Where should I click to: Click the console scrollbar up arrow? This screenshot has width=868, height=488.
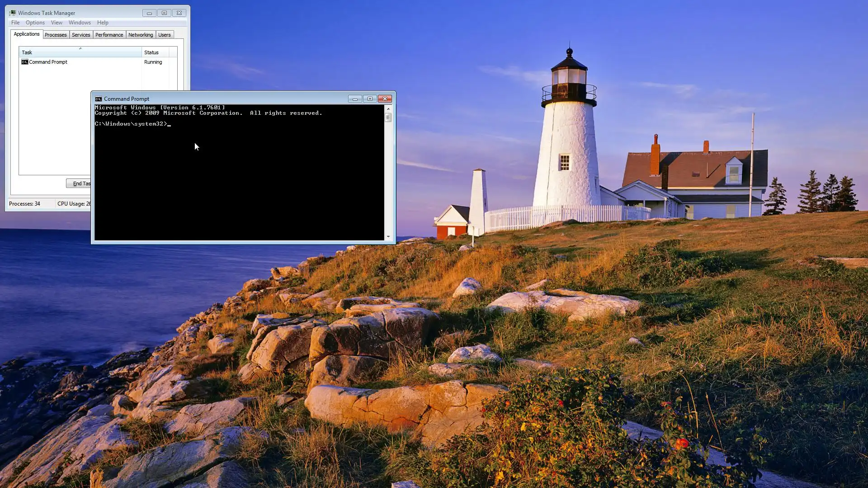tap(388, 109)
